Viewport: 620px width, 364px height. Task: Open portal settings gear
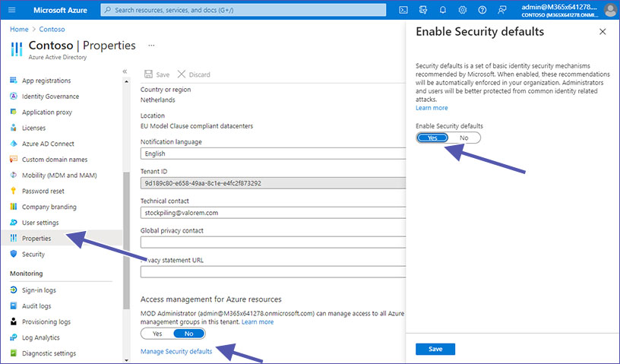[x=463, y=10]
